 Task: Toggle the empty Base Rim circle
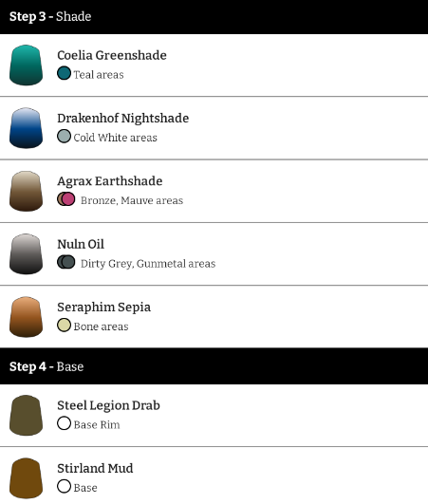tap(64, 423)
